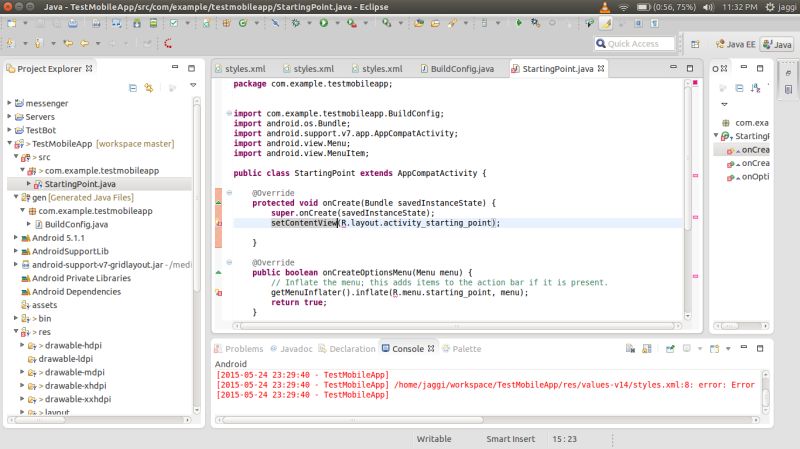Click the Run Last Tool icon with red toolbox
The height and width of the screenshot is (449, 800).
click(352, 23)
